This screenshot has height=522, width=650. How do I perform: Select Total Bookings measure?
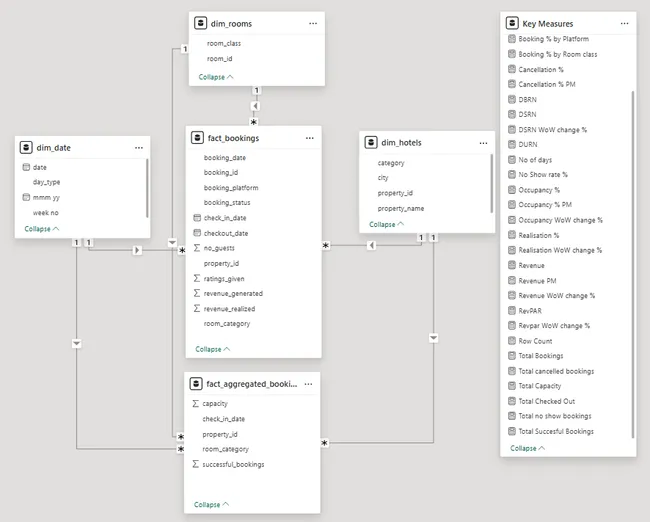541,356
